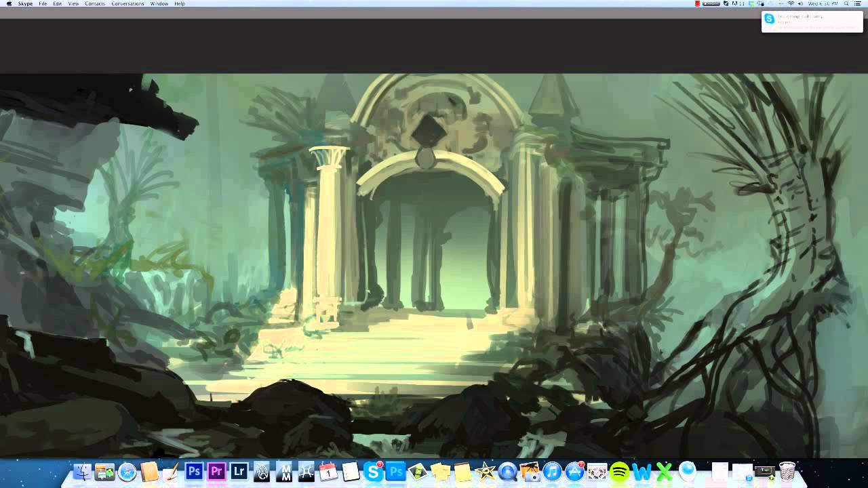
Task: Open Notification Center list icon
Action: coord(858,3)
